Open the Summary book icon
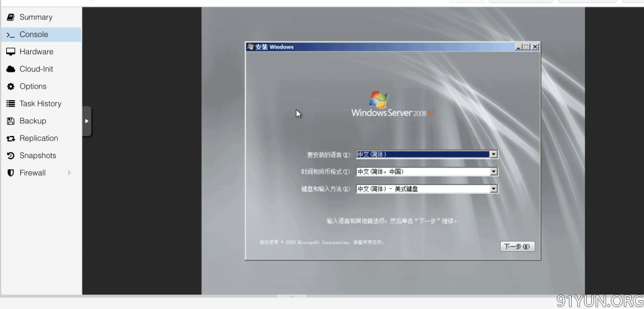The width and height of the screenshot is (644, 309). coord(11,17)
